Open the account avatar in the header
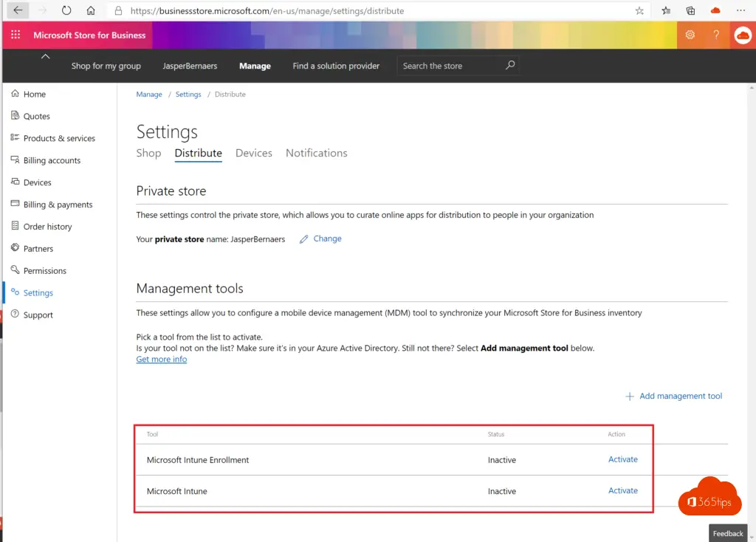 743,35
